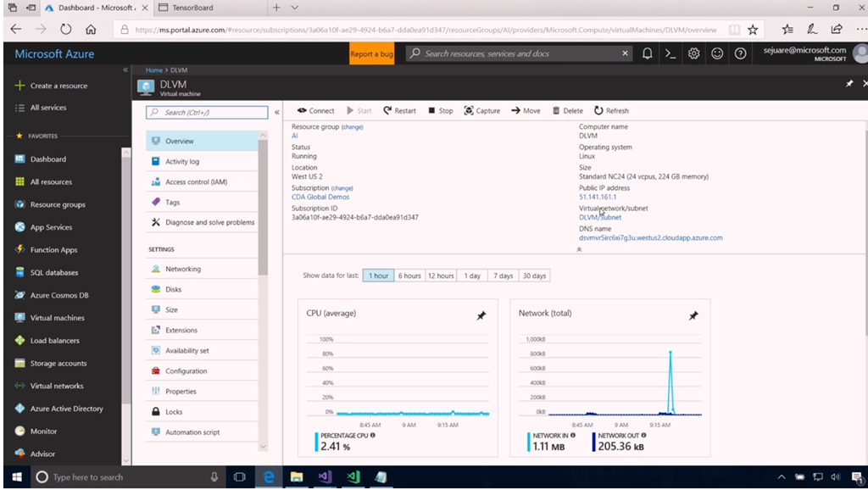Screen dimensions: 868x490
Task: Select the 1 day time range
Action: click(472, 276)
